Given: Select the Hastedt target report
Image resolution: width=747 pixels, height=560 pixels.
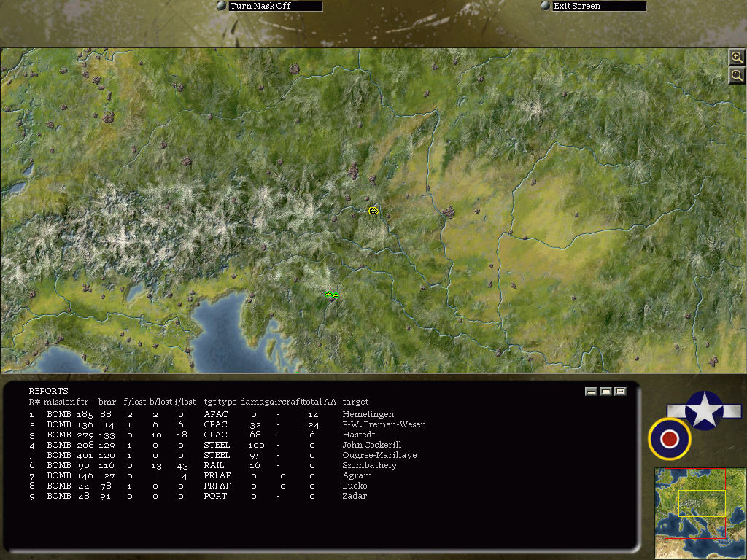Looking at the screenshot, I should 202,435.
